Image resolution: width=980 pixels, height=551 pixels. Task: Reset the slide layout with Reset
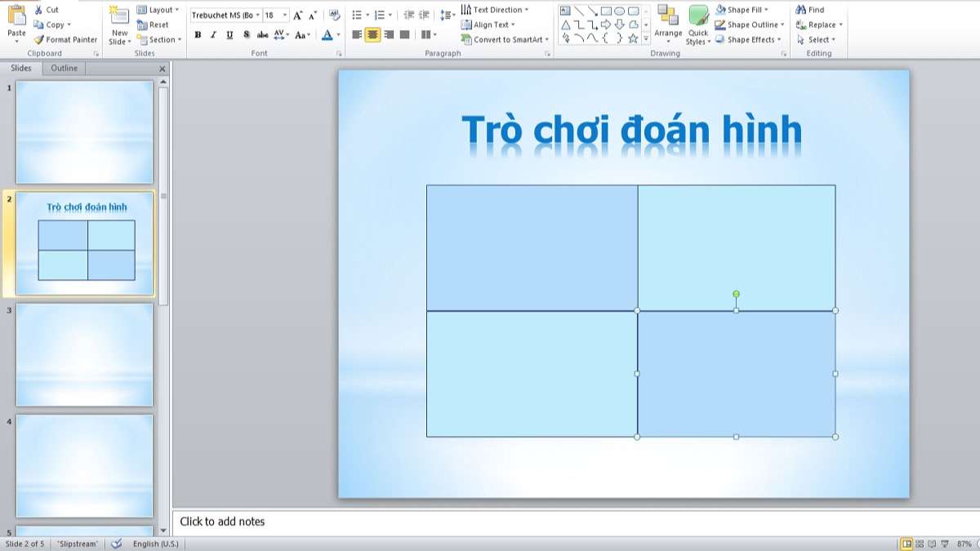pyautogui.click(x=153, y=24)
